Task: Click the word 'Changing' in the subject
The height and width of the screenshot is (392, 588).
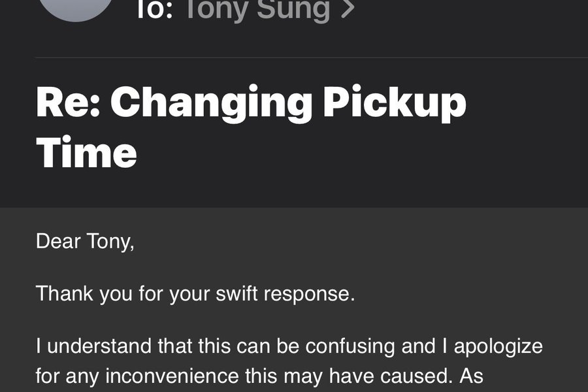Action: 211,103
